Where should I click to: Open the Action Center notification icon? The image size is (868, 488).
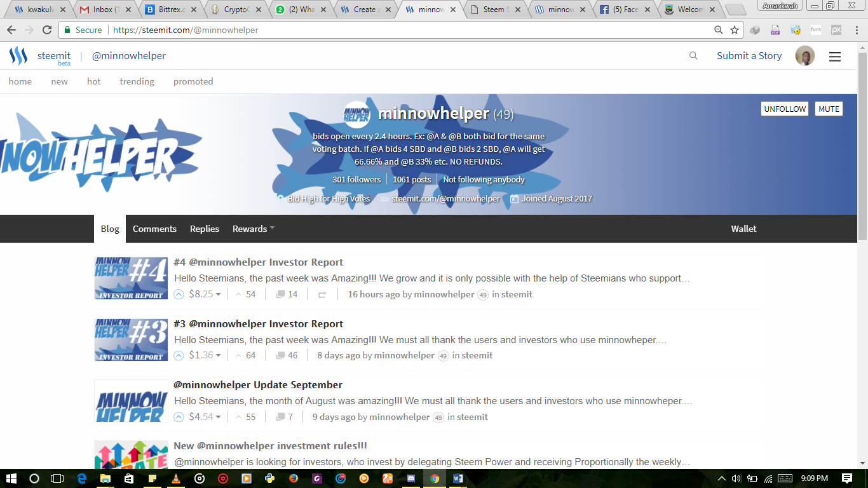click(x=847, y=478)
